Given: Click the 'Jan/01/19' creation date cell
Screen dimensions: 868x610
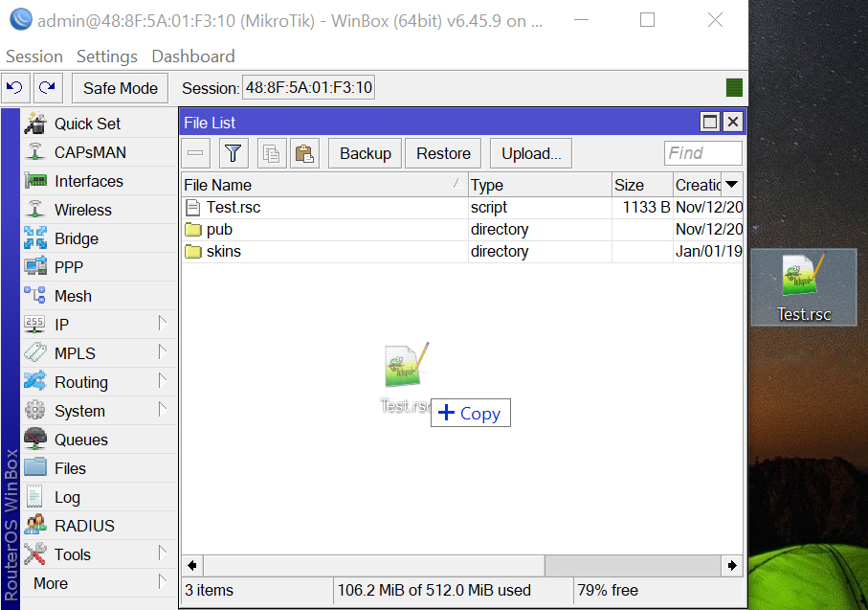Looking at the screenshot, I should tap(708, 252).
